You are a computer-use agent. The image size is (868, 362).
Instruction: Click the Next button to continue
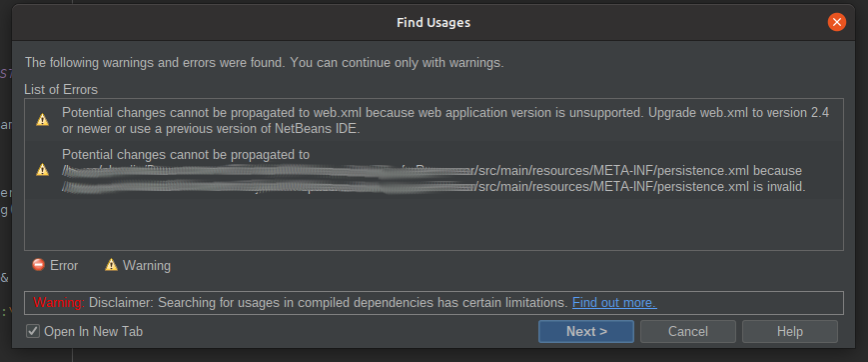click(586, 332)
